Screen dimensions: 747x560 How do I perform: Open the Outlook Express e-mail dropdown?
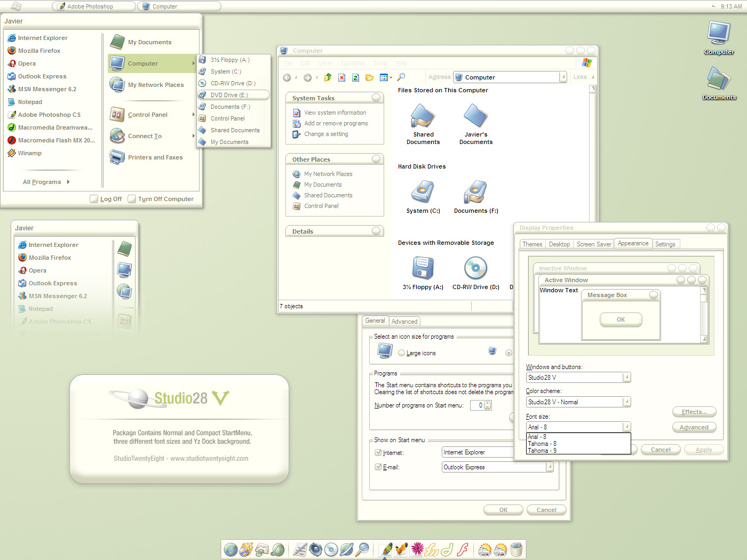click(x=549, y=467)
